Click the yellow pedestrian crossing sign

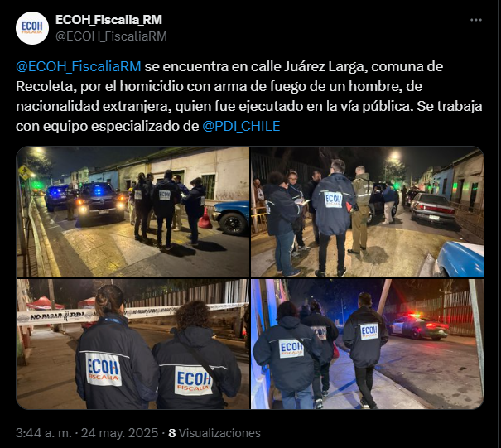pos(26,172)
